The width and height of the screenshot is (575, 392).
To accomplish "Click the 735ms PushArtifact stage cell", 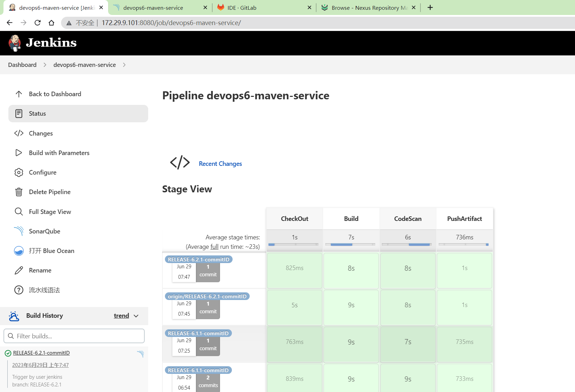I will point(464,344).
